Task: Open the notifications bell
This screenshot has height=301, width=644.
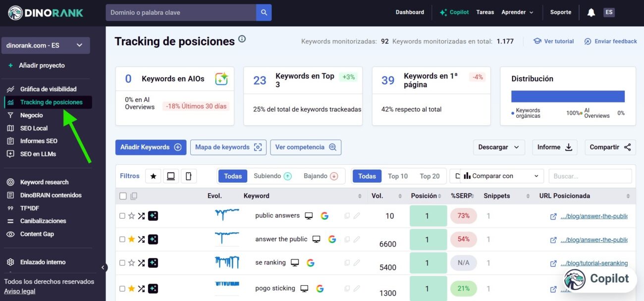Action: (591, 13)
